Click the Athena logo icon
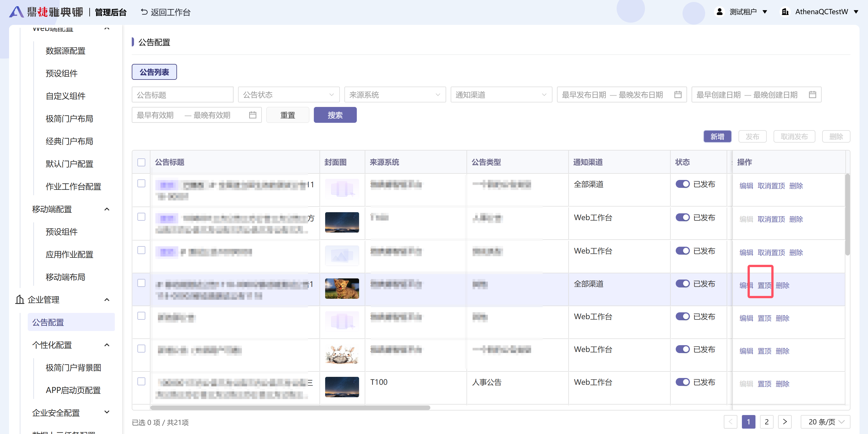Viewport: 868px width, 434px height. (x=16, y=12)
